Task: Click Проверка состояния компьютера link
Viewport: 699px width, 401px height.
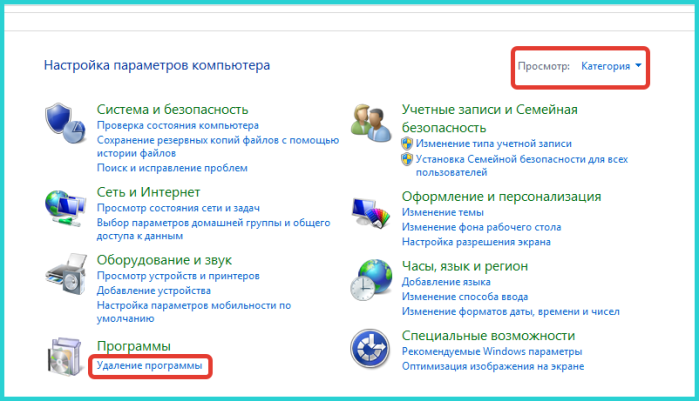Action: [x=178, y=126]
